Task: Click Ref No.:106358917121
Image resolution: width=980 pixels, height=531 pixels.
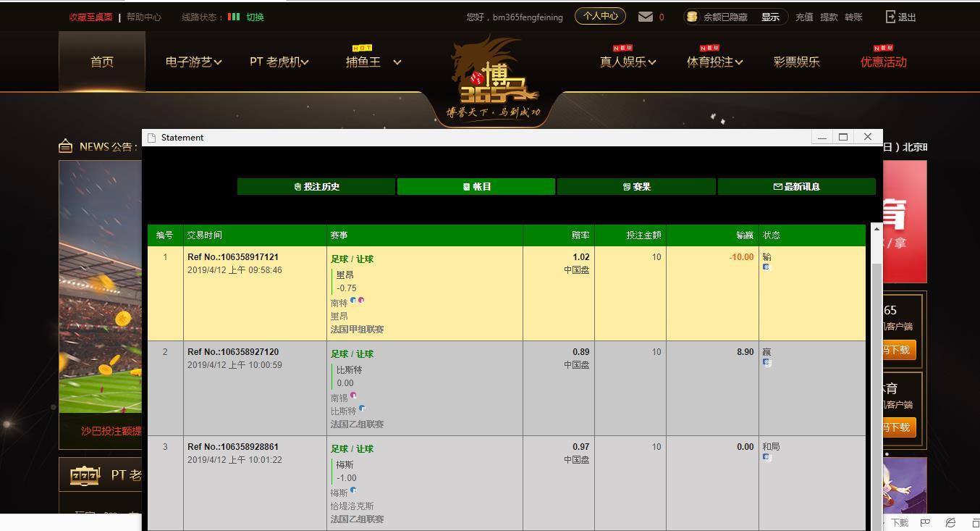Action: tap(233, 257)
